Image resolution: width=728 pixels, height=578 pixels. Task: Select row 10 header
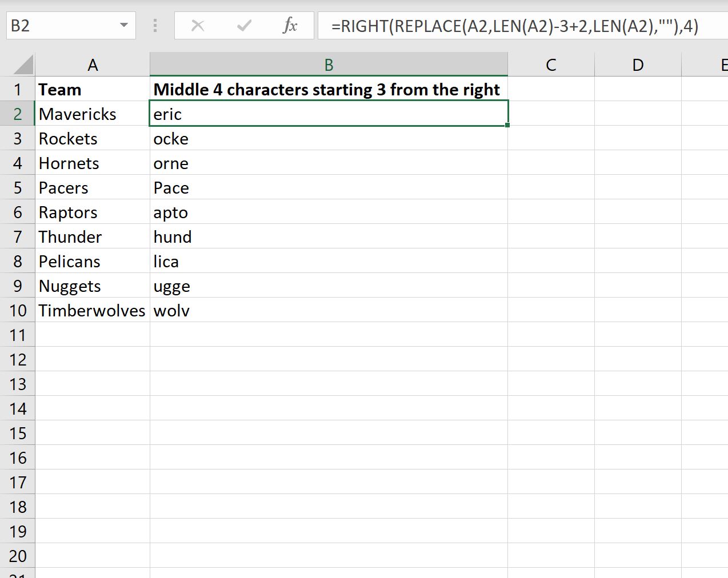pos(18,310)
